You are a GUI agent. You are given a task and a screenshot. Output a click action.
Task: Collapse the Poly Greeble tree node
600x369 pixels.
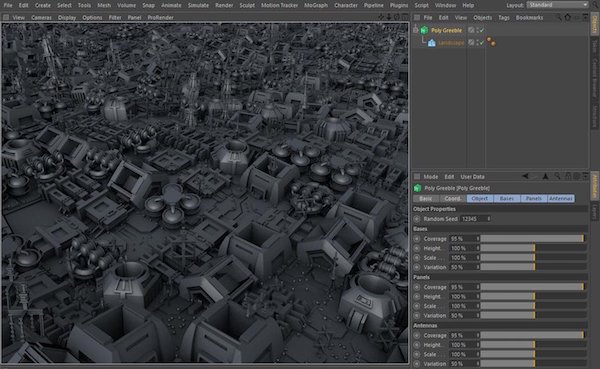(x=416, y=29)
